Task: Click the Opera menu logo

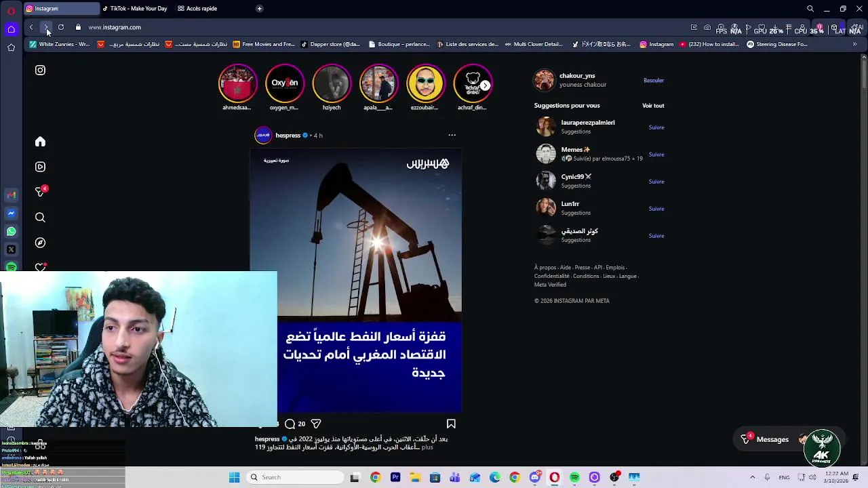Action: click(11, 11)
